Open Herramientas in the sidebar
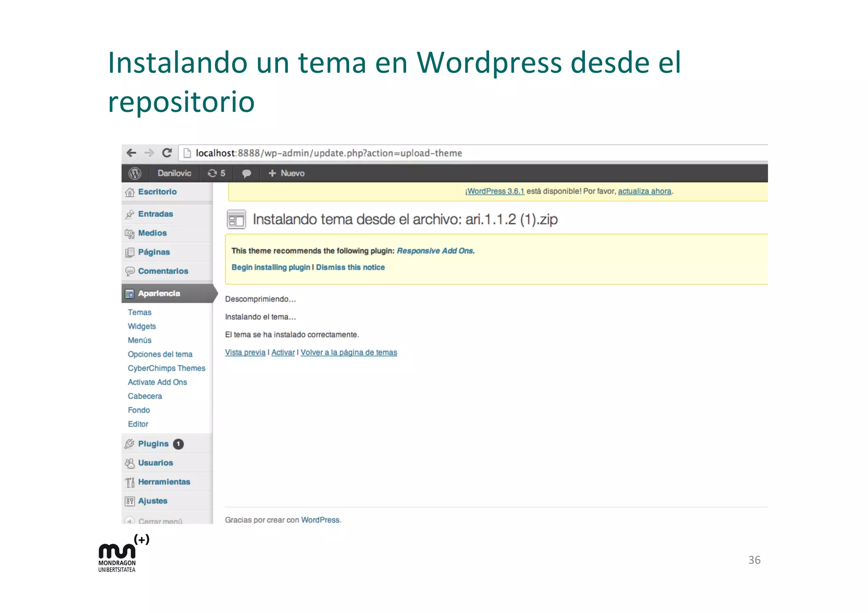Viewport: 868px width, 613px height. [x=164, y=482]
